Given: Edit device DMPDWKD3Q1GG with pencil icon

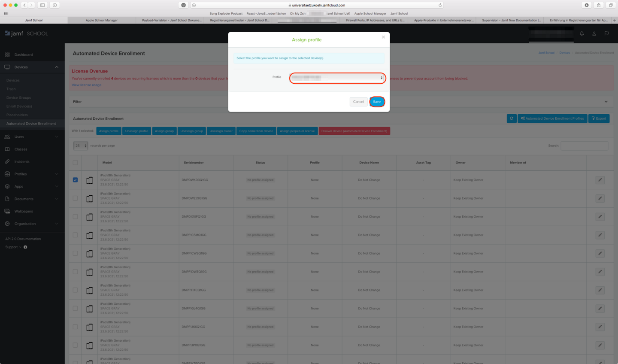Looking at the screenshot, I should click(x=600, y=180).
